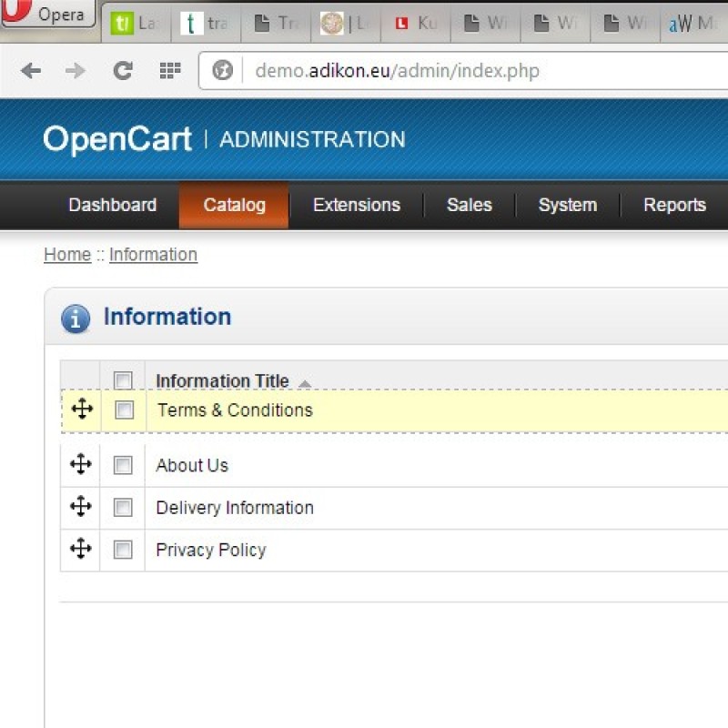Click the move handle beside Terms & Conditions
The height and width of the screenshot is (728, 728).
click(80, 409)
